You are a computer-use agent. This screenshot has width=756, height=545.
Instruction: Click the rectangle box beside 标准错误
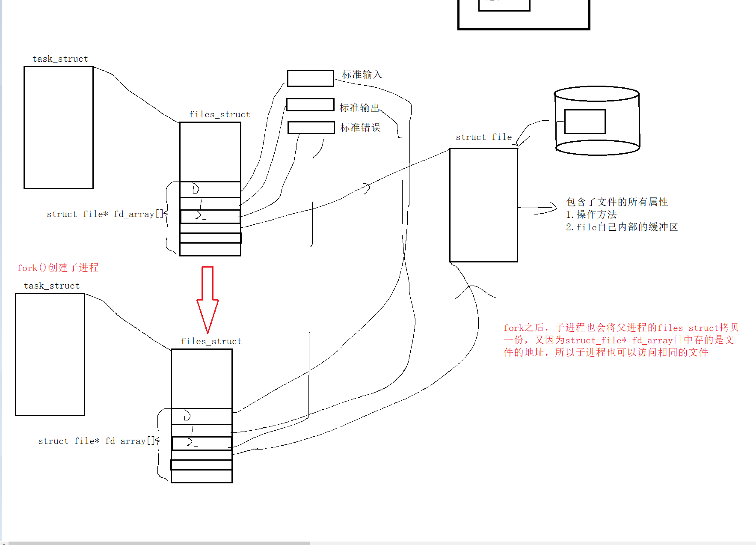(x=311, y=128)
